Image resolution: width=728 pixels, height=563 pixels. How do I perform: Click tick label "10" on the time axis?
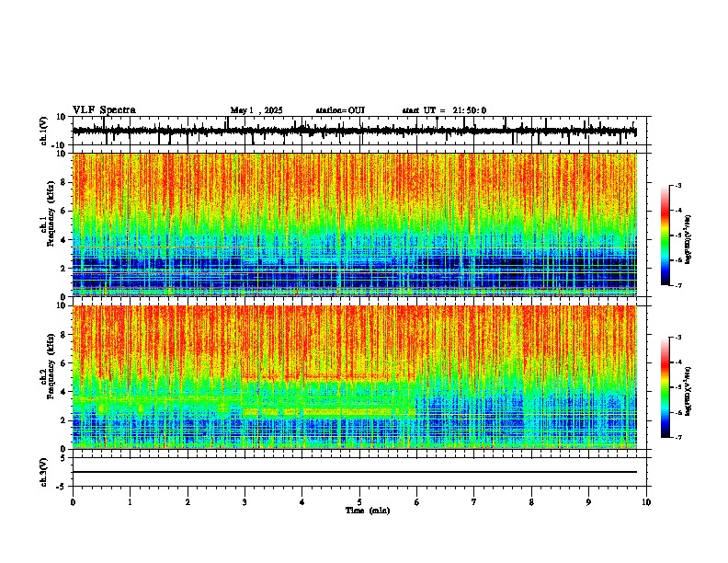tap(646, 502)
